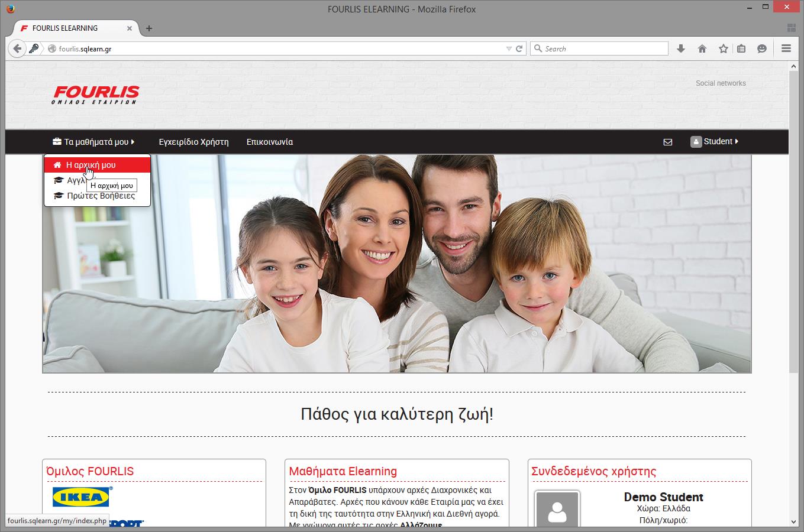804x532 pixels.
Task: Click the tab groups icon at tab bar end
Action: tap(791, 28)
